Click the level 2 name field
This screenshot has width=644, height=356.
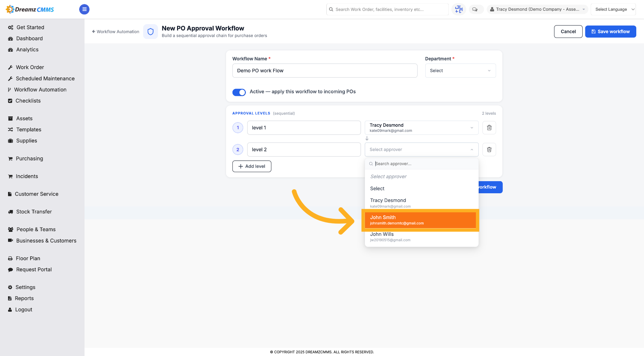point(304,150)
